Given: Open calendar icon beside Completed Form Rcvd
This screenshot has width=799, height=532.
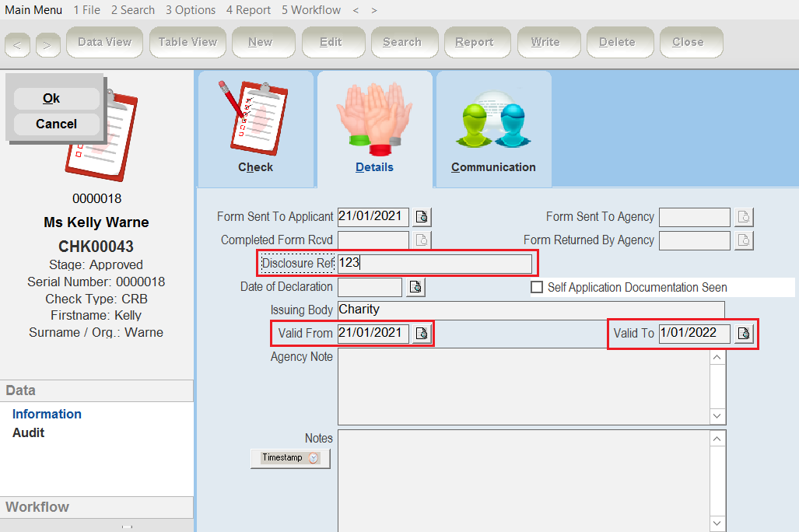Looking at the screenshot, I should pyautogui.click(x=421, y=240).
